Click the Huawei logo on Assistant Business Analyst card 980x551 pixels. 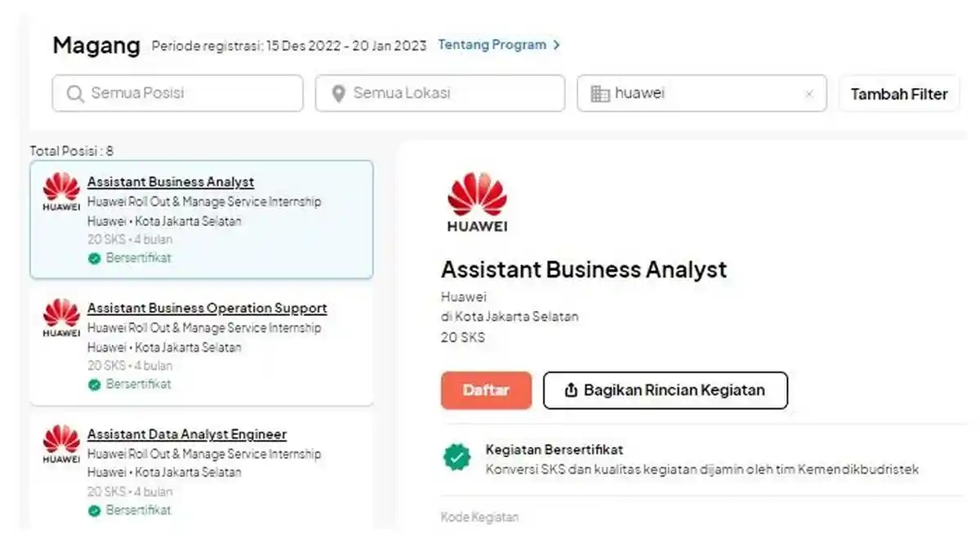pos(61,191)
